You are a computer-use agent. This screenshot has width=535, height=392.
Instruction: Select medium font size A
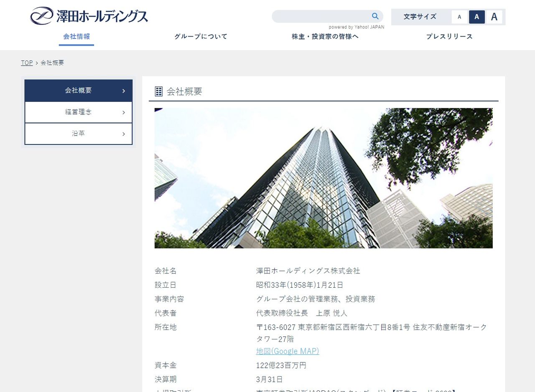[477, 17]
